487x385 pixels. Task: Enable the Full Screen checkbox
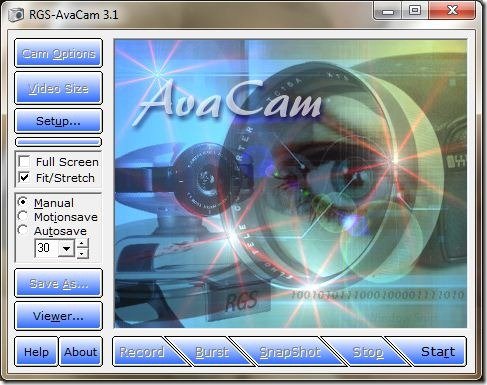tap(24, 162)
